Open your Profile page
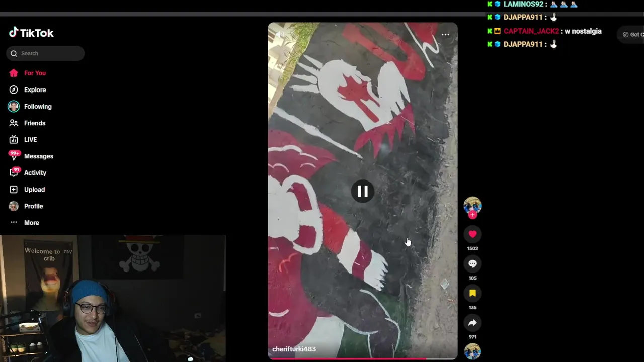Image resolution: width=644 pixels, height=362 pixels. coord(33,206)
